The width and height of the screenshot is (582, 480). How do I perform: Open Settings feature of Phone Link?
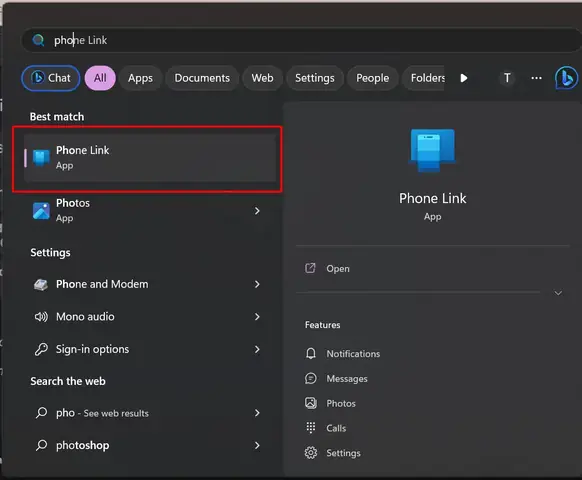(x=343, y=453)
